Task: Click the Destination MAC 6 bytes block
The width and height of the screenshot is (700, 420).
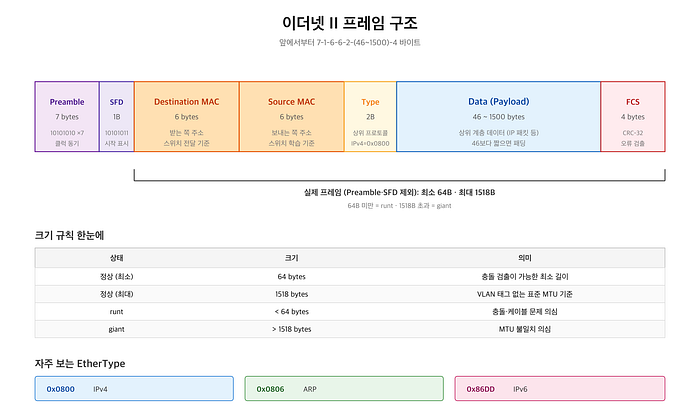Action: 187,116
